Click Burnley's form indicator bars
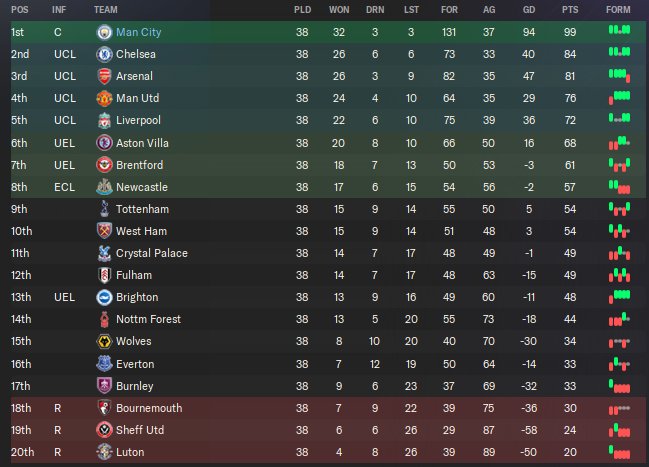The height and width of the screenshot is (467, 649). pyautogui.click(x=619, y=386)
